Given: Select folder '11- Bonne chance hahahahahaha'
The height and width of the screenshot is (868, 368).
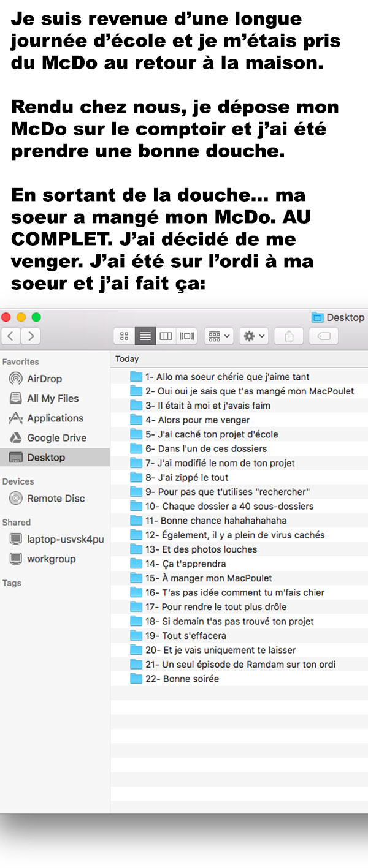Looking at the screenshot, I should 239,521.
